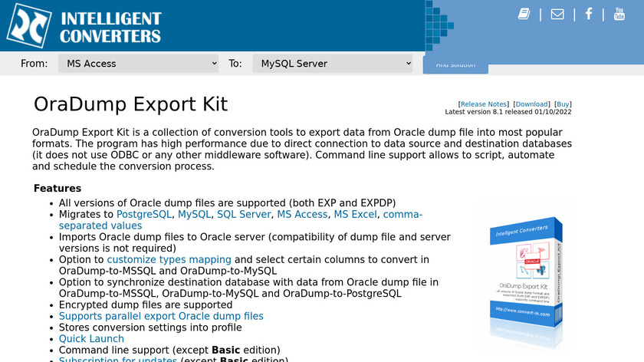Open the MS Access link in Features

point(302,215)
